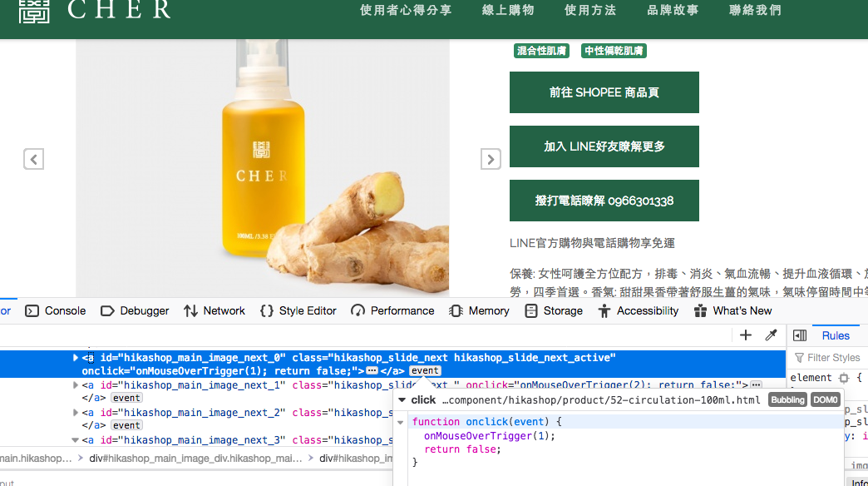Click the 中性偏乾肌膚 skin type tag
The height and width of the screenshot is (486, 868).
pos(614,51)
